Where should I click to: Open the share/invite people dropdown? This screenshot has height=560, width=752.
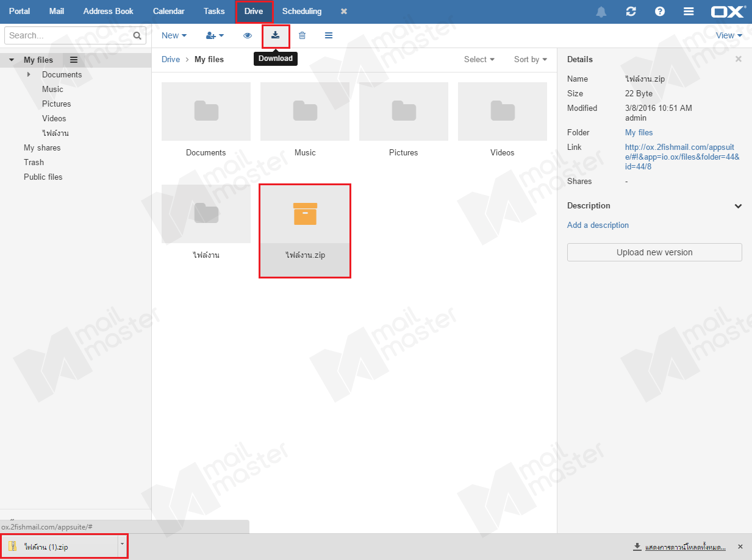pyautogui.click(x=215, y=35)
